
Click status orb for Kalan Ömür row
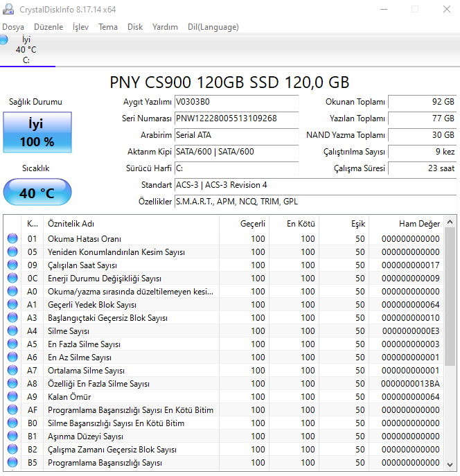pos(12,397)
